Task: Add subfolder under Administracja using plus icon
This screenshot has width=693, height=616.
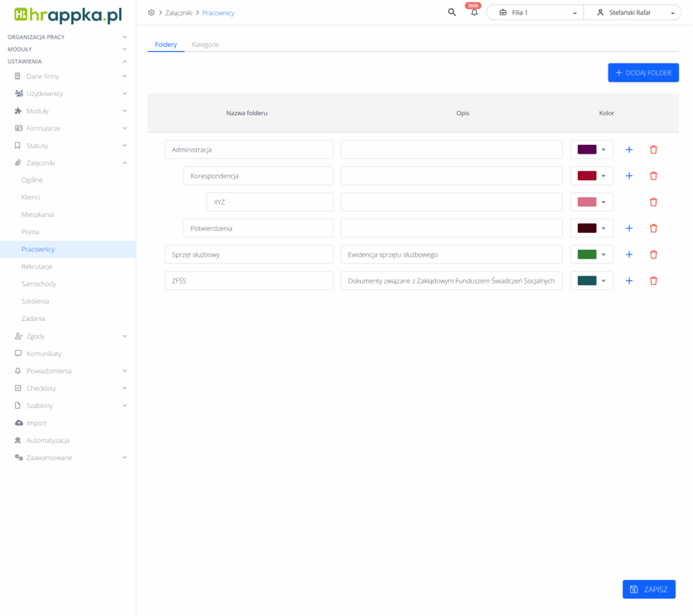Action: pyautogui.click(x=629, y=150)
